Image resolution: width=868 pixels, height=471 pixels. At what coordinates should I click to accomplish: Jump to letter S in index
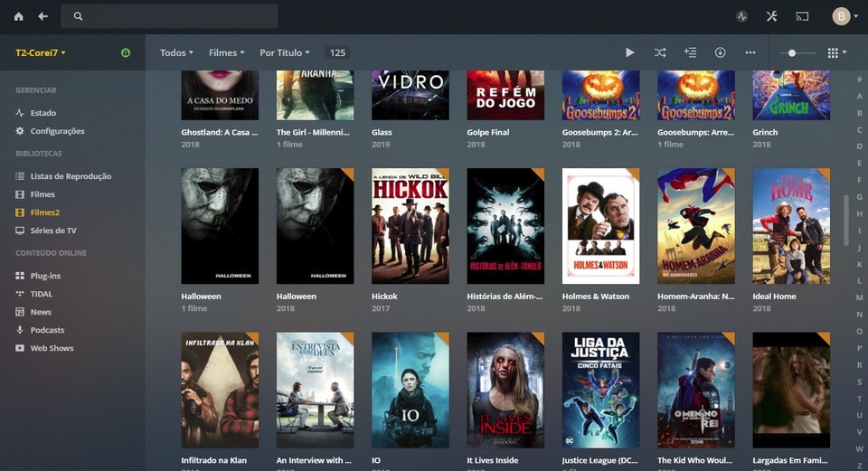(859, 382)
